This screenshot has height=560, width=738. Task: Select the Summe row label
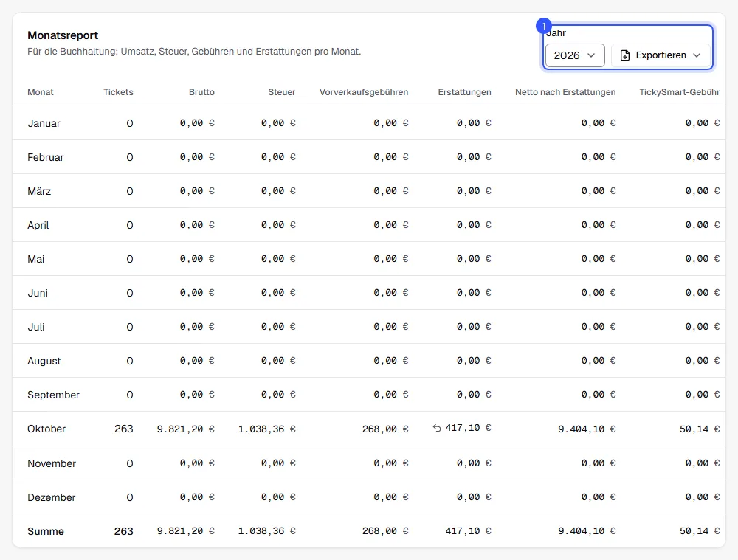tap(46, 531)
